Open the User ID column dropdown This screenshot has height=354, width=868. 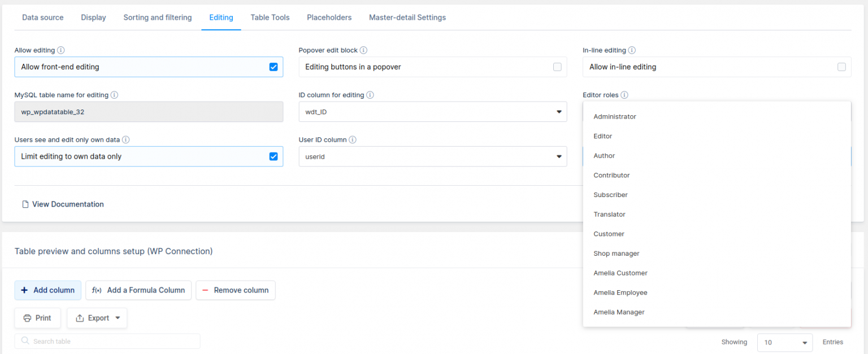coord(559,156)
